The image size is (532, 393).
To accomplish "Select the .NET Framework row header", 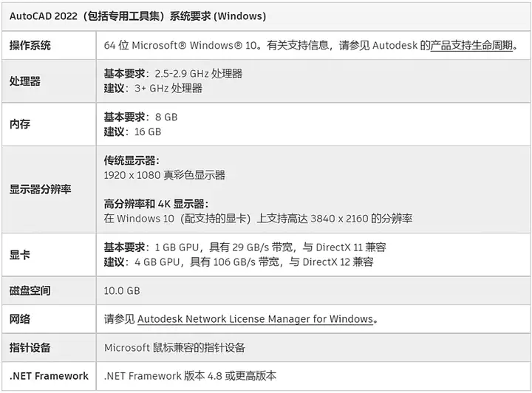I will tap(49, 376).
